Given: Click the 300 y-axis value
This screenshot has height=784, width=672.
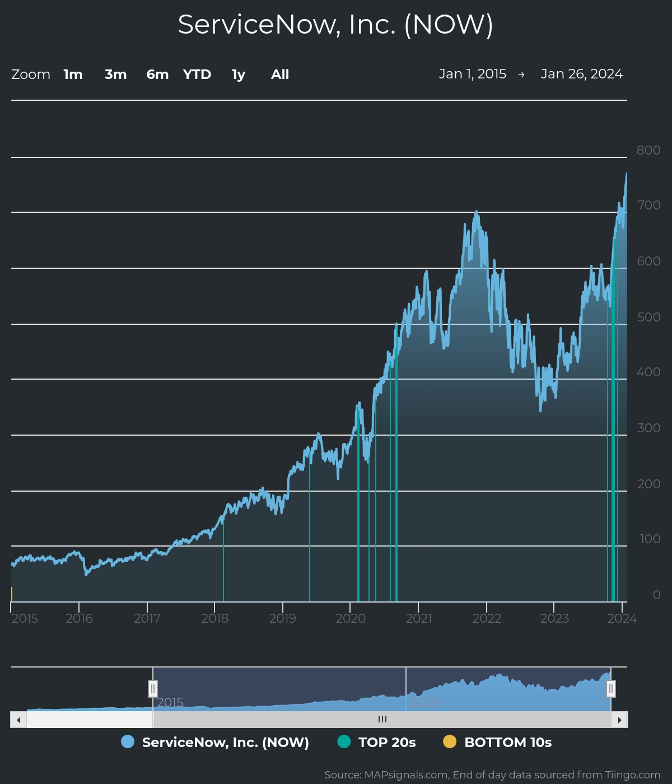Looking at the screenshot, I should (x=648, y=428).
